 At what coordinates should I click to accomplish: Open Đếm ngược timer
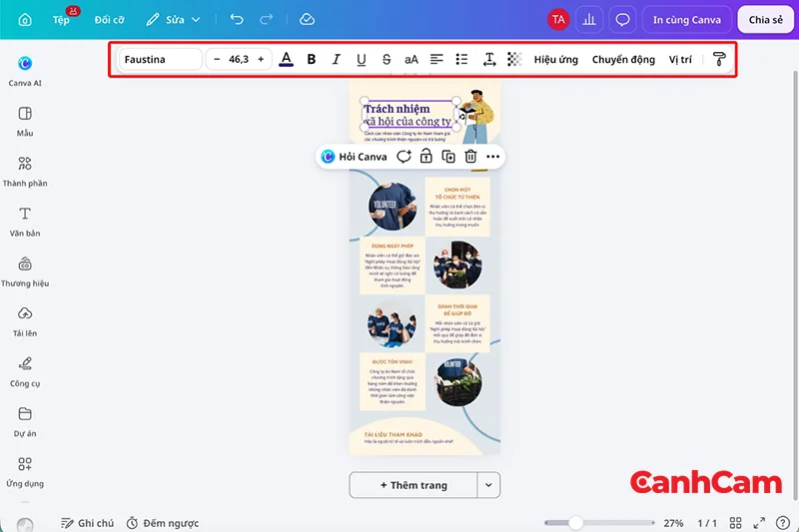[163, 523]
